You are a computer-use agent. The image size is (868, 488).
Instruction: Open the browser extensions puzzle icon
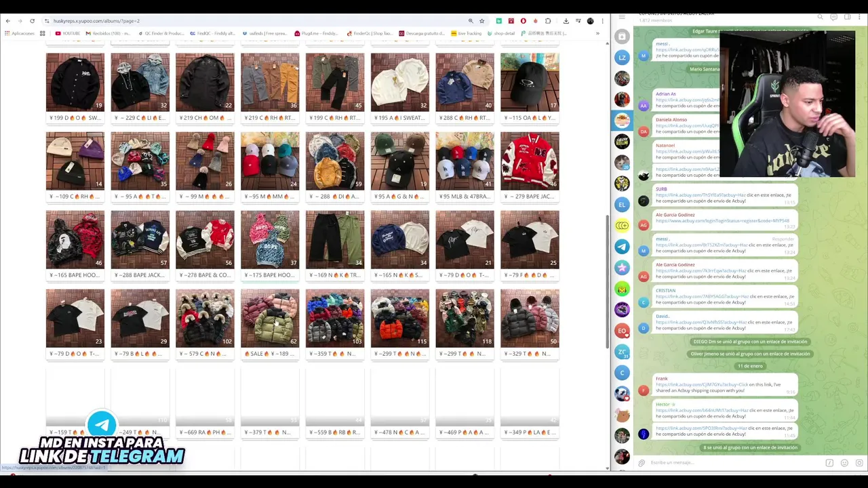click(548, 21)
